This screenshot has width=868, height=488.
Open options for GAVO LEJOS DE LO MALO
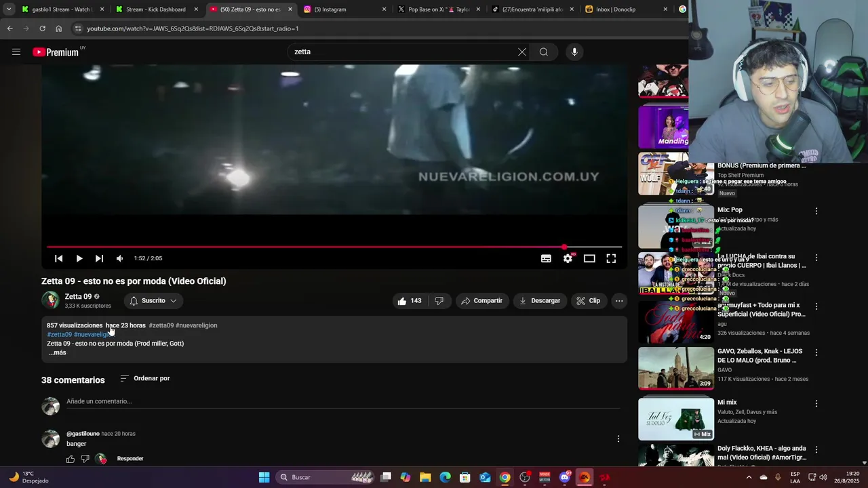click(x=816, y=352)
